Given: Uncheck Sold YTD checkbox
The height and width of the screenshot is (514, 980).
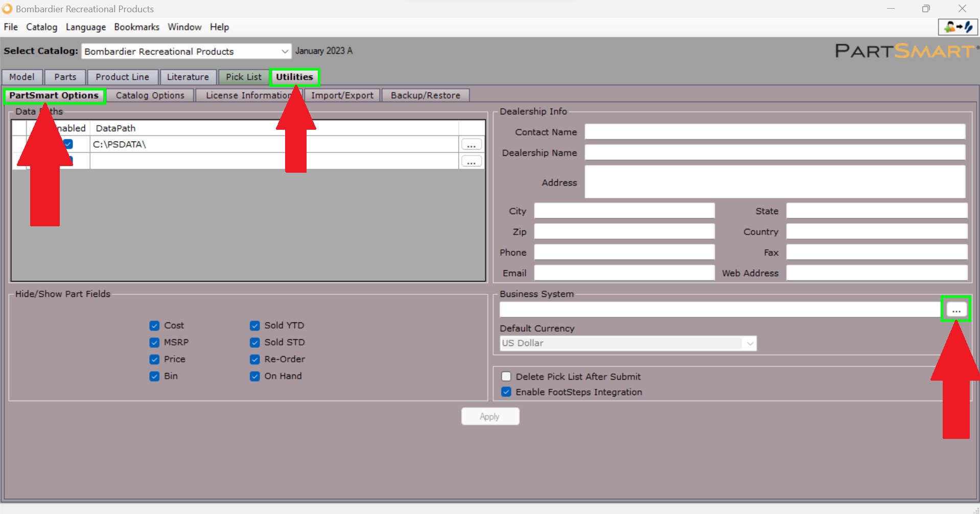Looking at the screenshot, I should 254,325.
